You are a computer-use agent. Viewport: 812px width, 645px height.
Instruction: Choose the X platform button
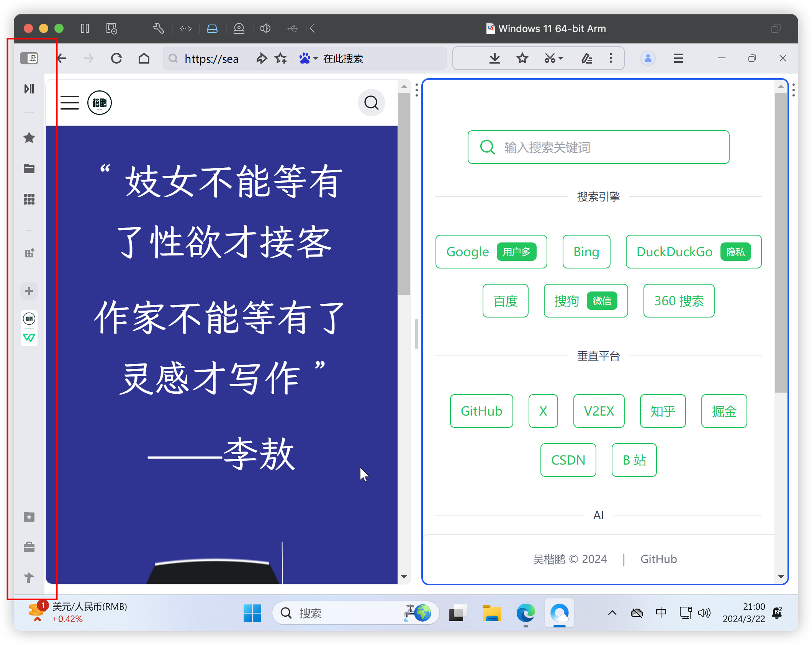pyautogui.click(x=543, y=411)
